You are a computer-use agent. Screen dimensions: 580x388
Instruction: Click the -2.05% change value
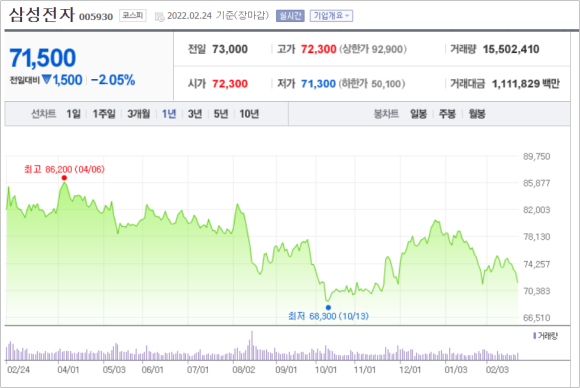point(113,80)
